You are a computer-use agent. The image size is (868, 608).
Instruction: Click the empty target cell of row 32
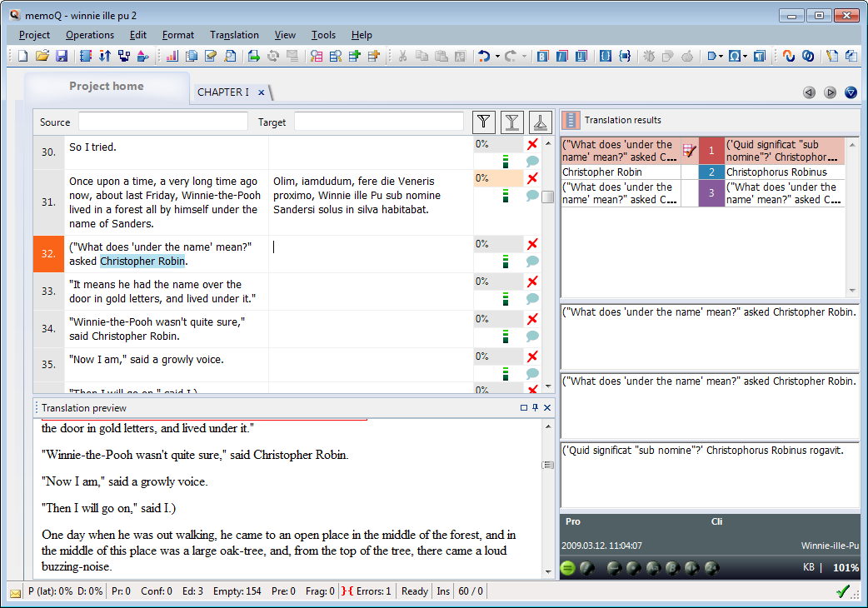coord(371,254)
